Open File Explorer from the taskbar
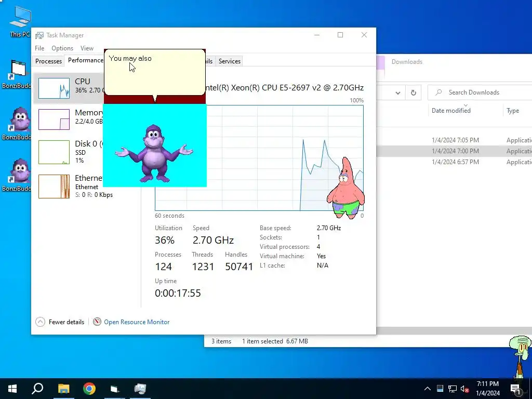Viewport: 532px width, 399px height. (63, 389)
